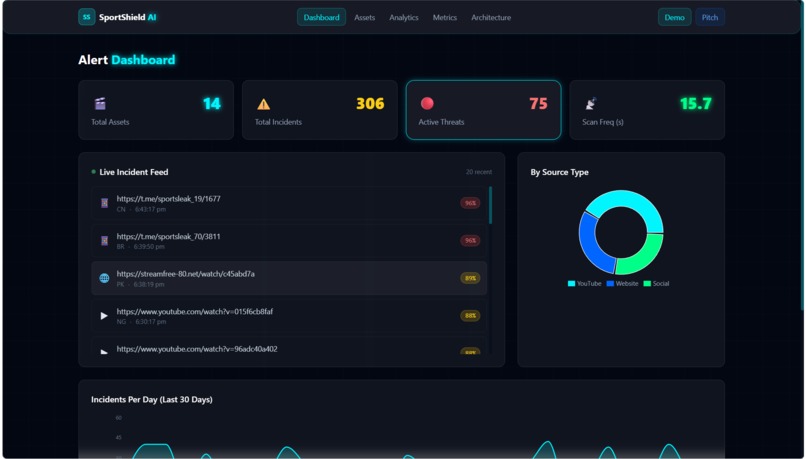This screenshot has width=806, height=459.
Task: Click the SportShield AI brand name
Action: pyautogui.click(x=127, y=17)
